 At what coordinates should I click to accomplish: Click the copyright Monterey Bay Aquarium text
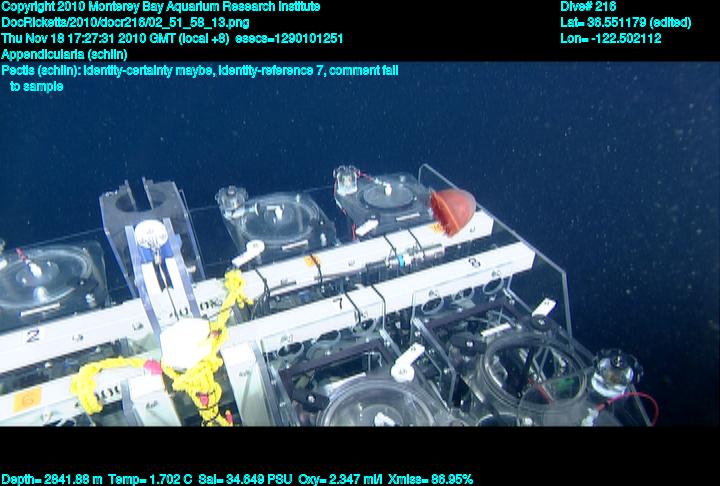click(x=160, y=7)
